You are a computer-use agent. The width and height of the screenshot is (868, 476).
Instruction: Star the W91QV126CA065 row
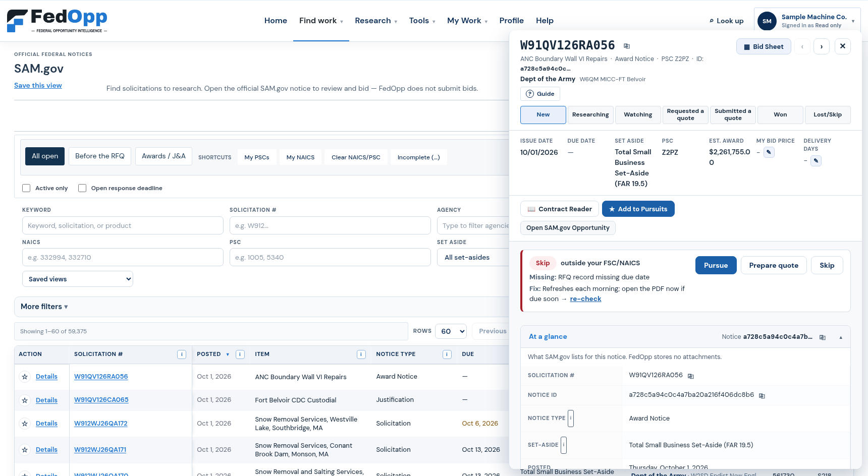25,400
